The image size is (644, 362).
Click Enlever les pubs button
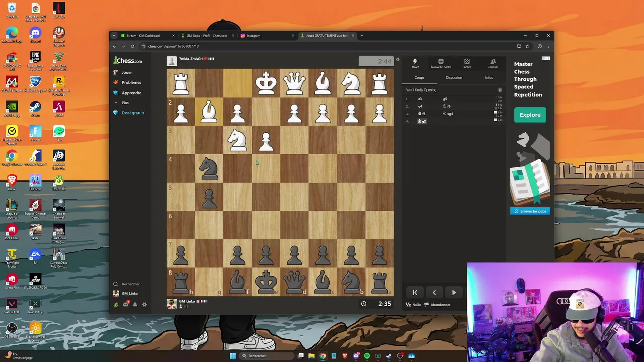pyautogui.click(x=530, y=211)
